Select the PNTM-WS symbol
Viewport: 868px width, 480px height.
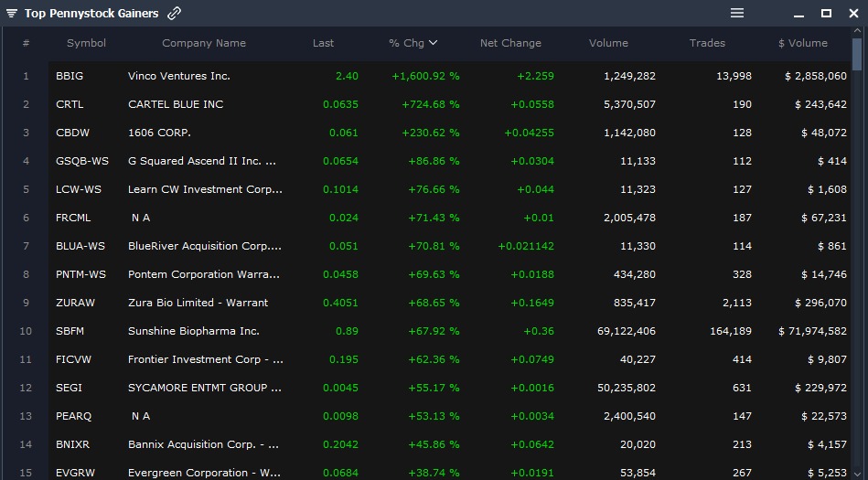(80, 274)
